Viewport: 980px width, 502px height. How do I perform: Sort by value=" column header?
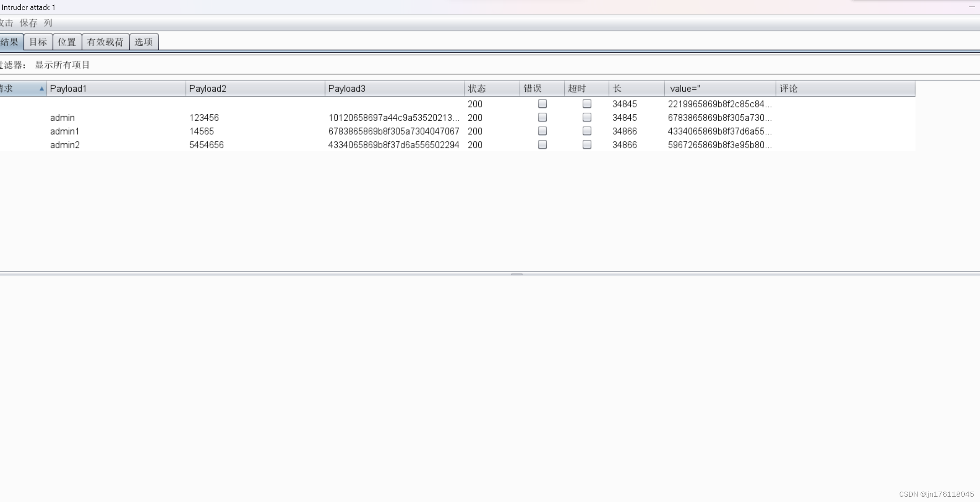(x=719, y=89)
